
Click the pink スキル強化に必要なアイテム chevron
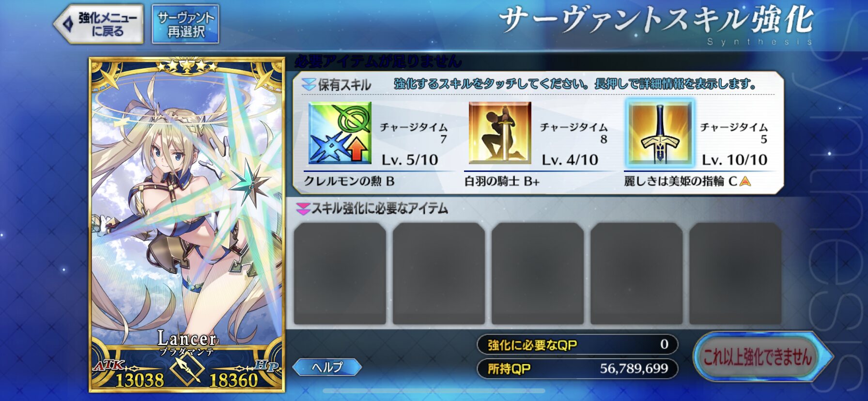coord(303,209)
